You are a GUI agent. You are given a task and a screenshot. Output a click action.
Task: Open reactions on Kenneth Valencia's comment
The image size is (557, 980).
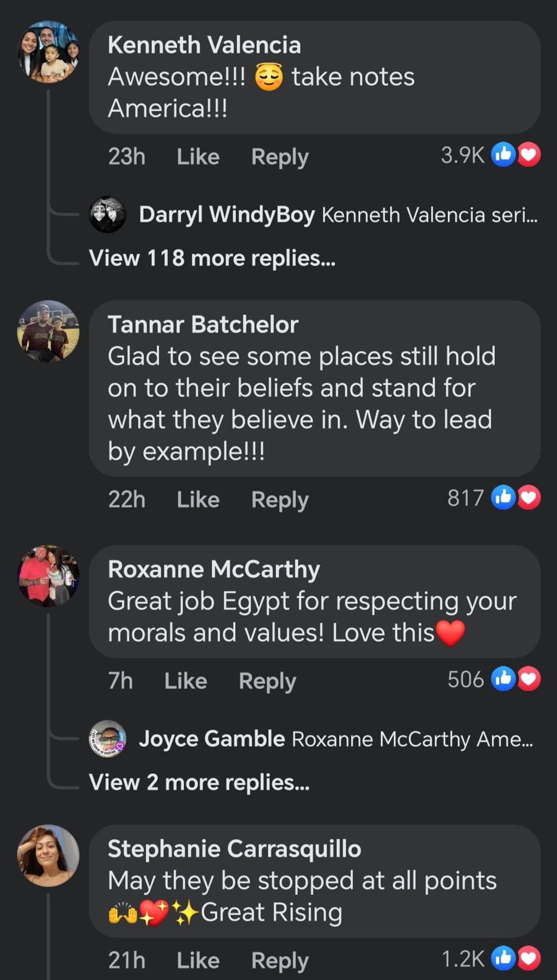[x=490, y=155]
